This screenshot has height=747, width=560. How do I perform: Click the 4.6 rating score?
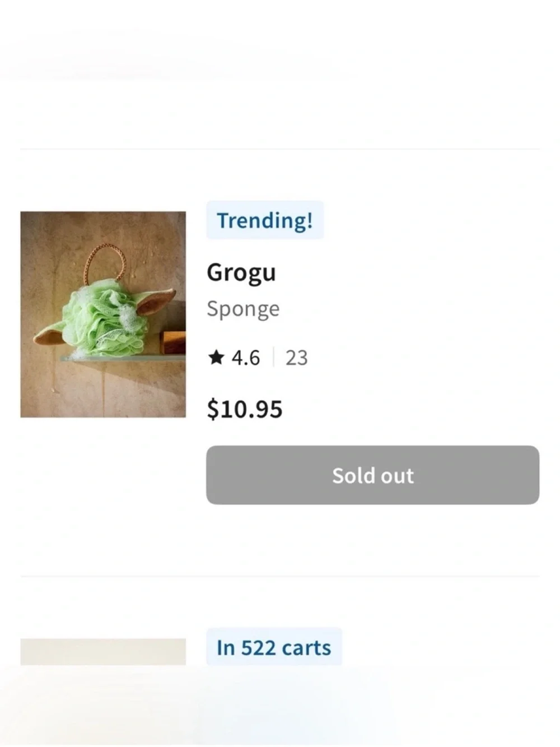245,358
